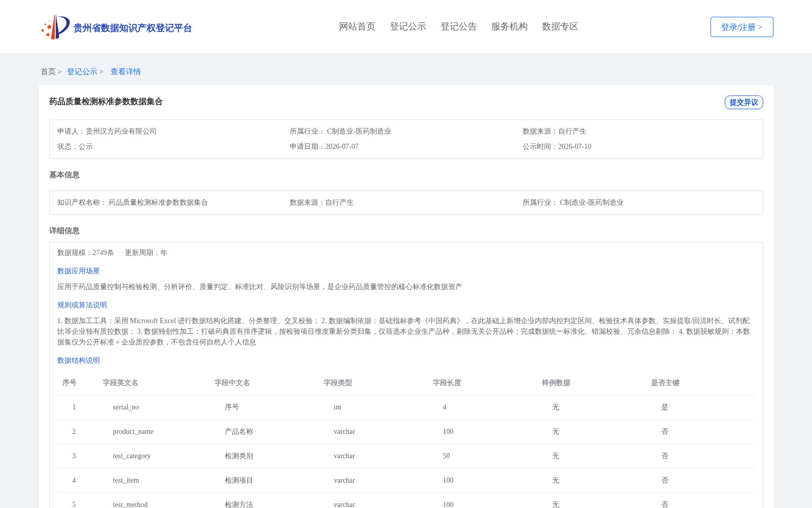Click the 知识产权名称 field text
The image size is (812, 508).
pos(132,202)
